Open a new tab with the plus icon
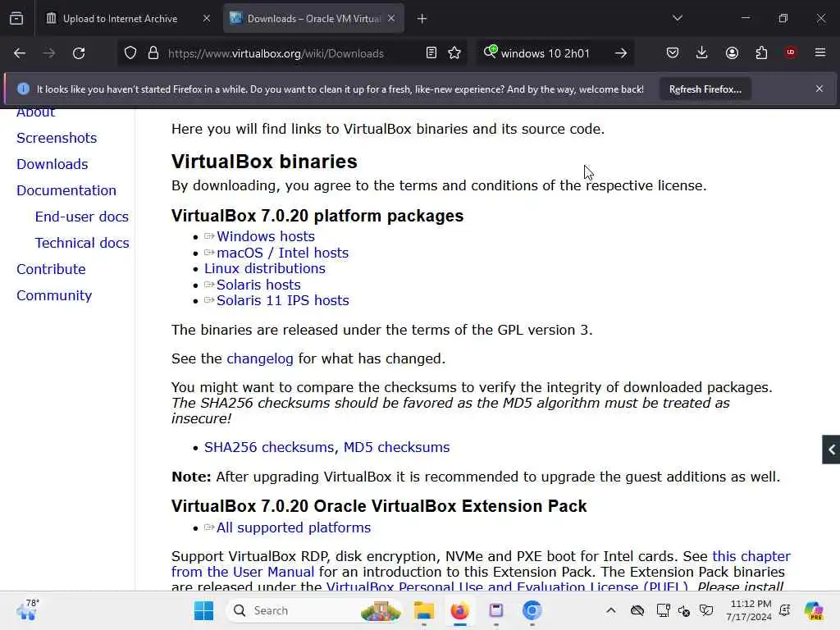Screen dimensions: 840x630 point(422,19)
